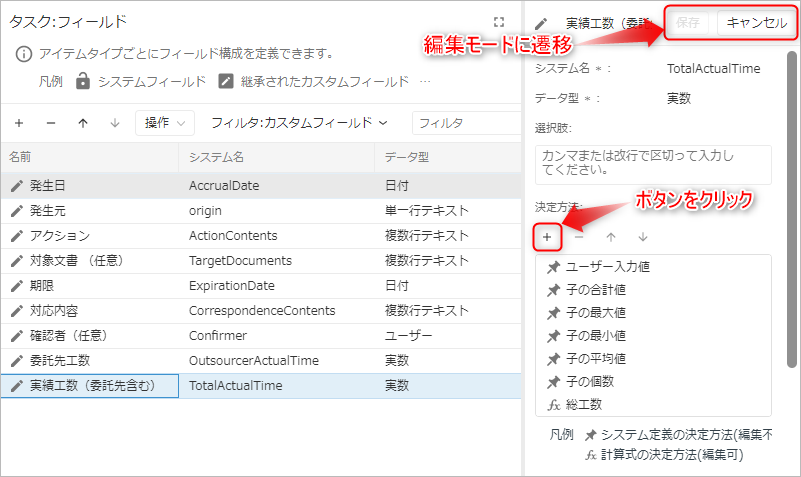Expand the フィルタ:カスタムフィールド dropdown
This screenshot has width=801, height=477.
pos(298,123)
